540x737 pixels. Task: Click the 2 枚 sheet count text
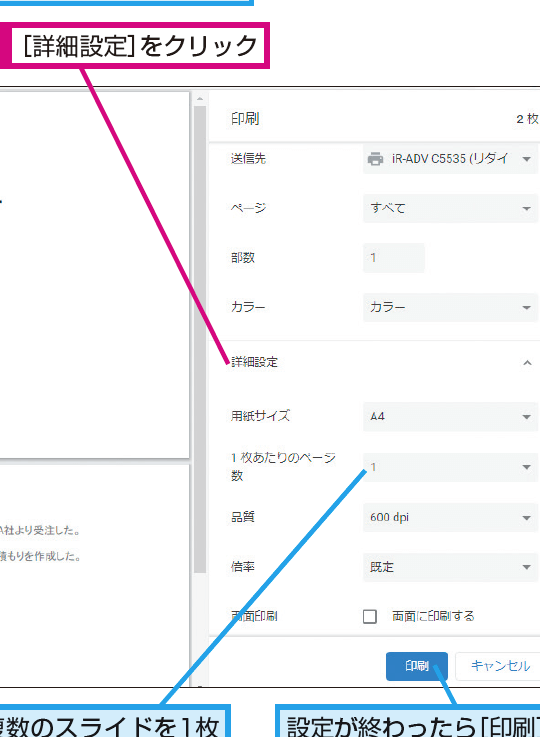click(527, 119)
